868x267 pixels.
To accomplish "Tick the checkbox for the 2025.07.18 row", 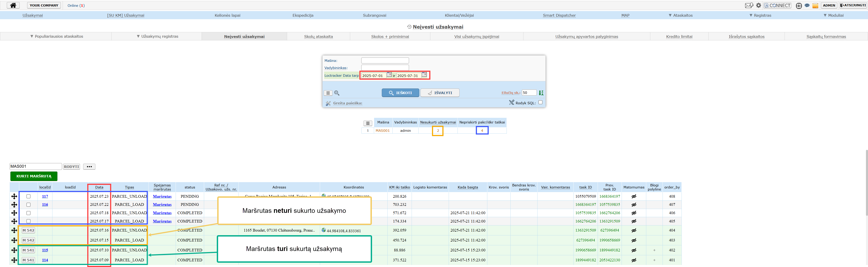I will point(28,213).
